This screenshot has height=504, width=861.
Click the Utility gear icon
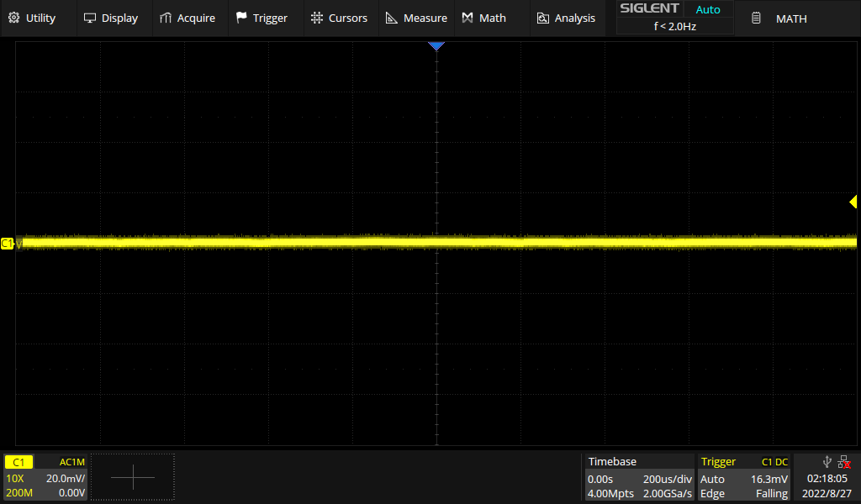tap(14, 18)
